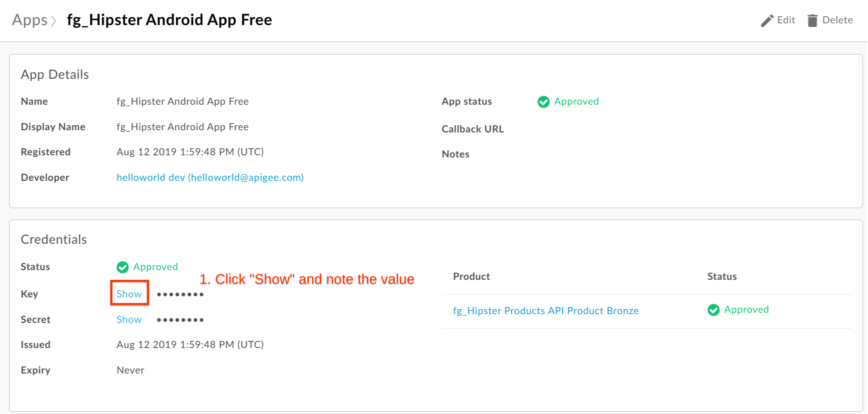
Task: Click the product Approved checkmark icon
Action: (x=713, y=310)
